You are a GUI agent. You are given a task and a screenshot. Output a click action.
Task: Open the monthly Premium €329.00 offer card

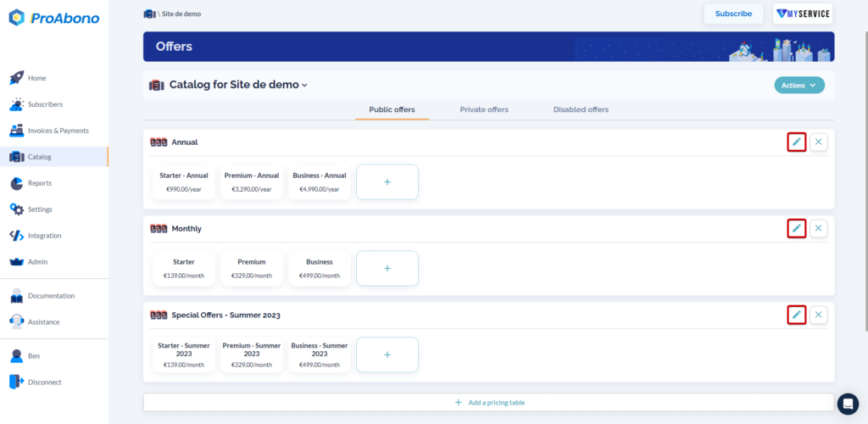point(252,269)
